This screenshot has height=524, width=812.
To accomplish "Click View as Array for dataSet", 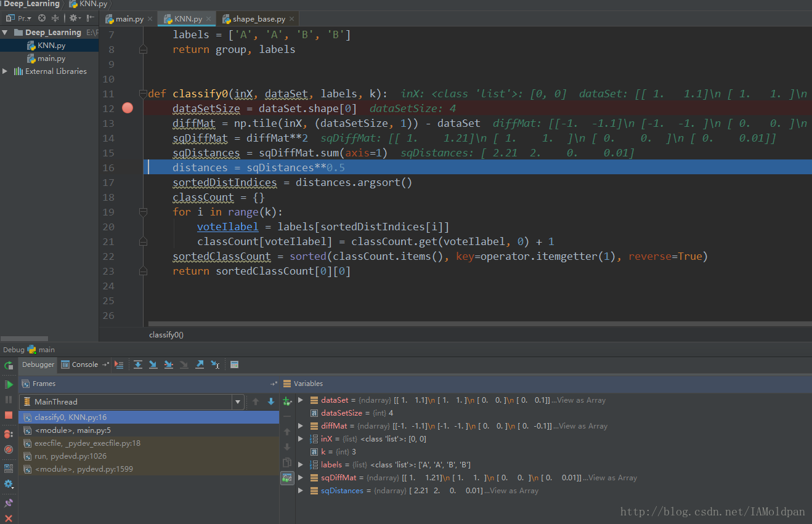I will (x=582, y=400).
